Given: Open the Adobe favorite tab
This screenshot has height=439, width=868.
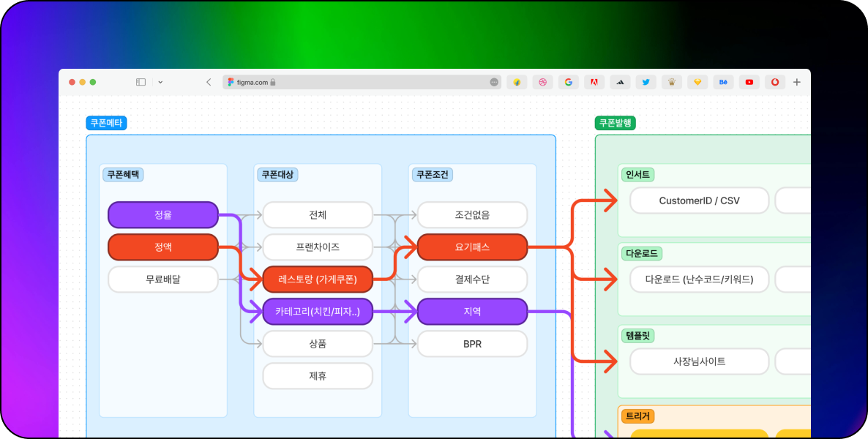Looking at the screenshot, I should point(594,83).
